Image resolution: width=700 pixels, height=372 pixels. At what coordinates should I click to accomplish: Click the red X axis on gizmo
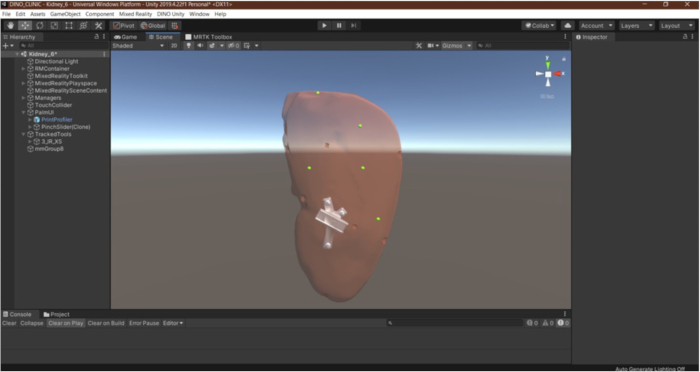click(x=558, y=74)
